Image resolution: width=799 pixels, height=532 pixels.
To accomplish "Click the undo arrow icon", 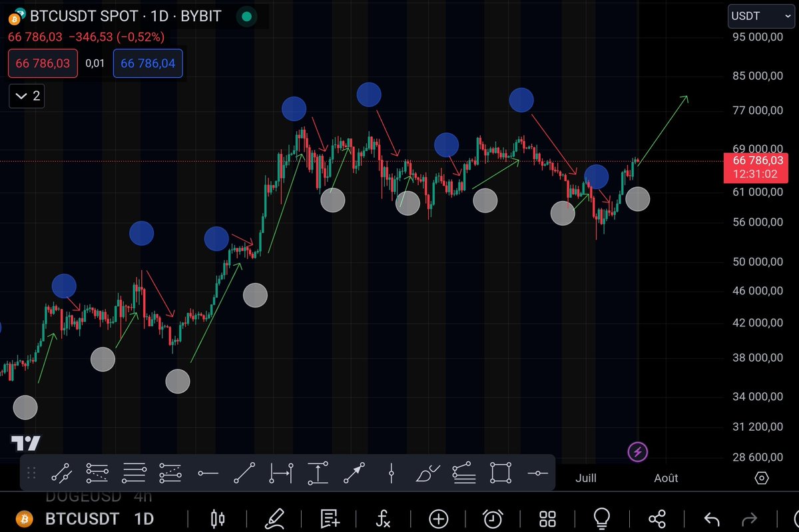I will coord(711,519).
